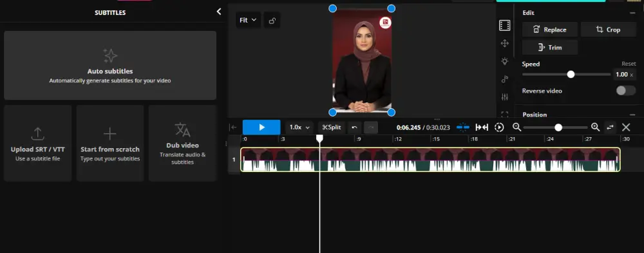Collapse the Position section

coord(632,115)
